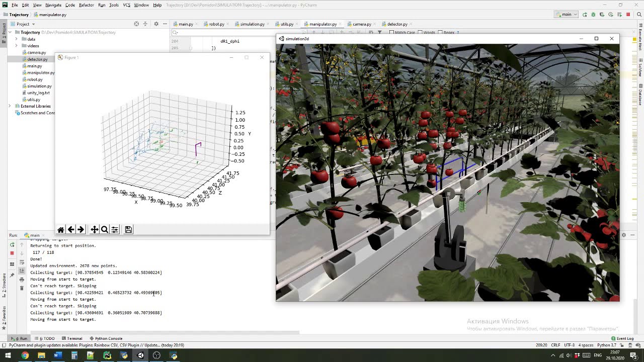Expand the videos folder
This screenshot has width=644, height=362.
coord(17,46)
